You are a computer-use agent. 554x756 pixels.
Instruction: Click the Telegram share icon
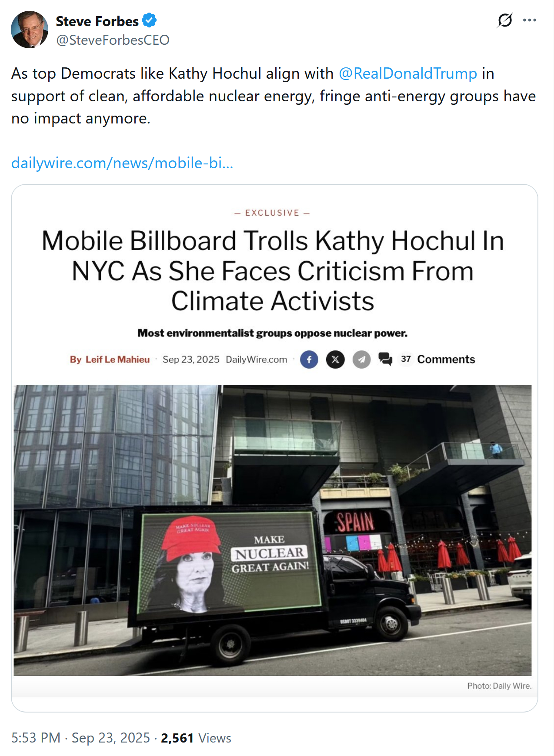click(361, 360)
